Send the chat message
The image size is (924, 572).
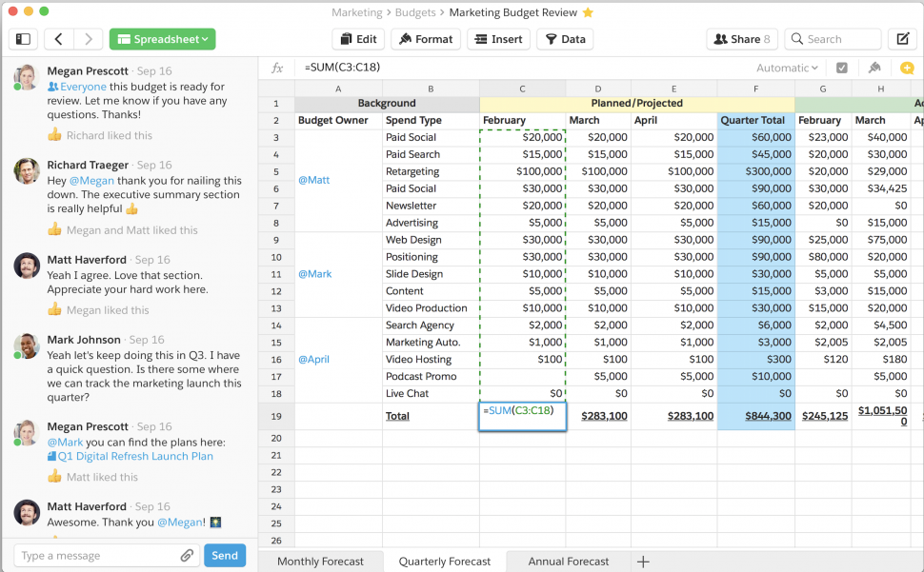pos(225,555)
